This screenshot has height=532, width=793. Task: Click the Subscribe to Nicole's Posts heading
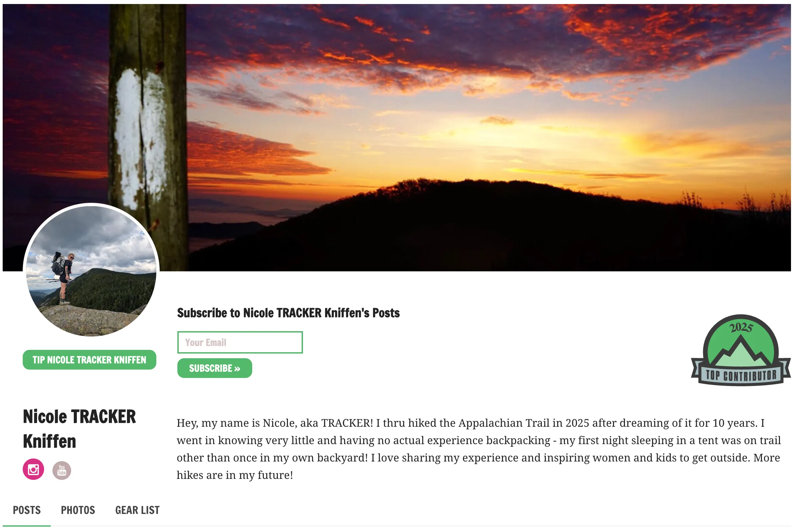(x=288, y=313)
